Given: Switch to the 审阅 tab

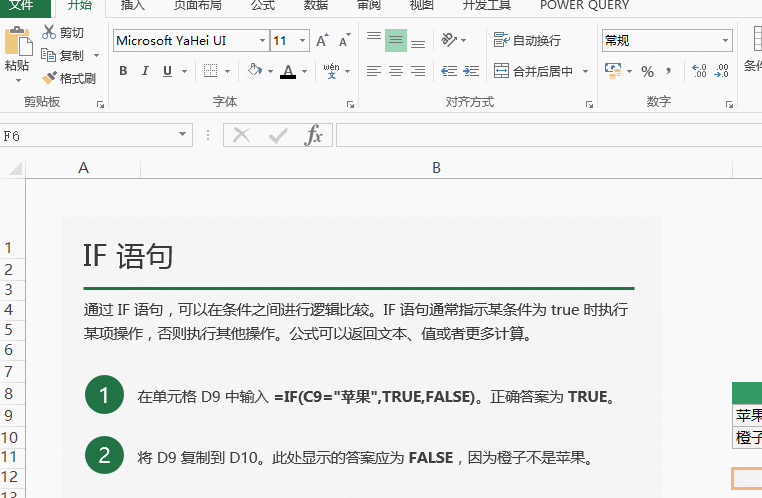Looking at the screenshot, I should click(x=368, y=5).
